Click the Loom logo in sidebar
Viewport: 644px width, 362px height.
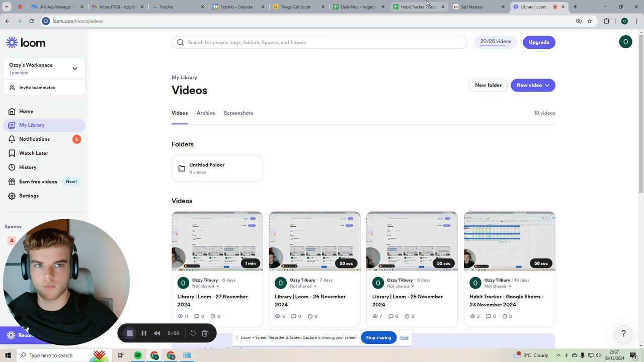point(26,43)
